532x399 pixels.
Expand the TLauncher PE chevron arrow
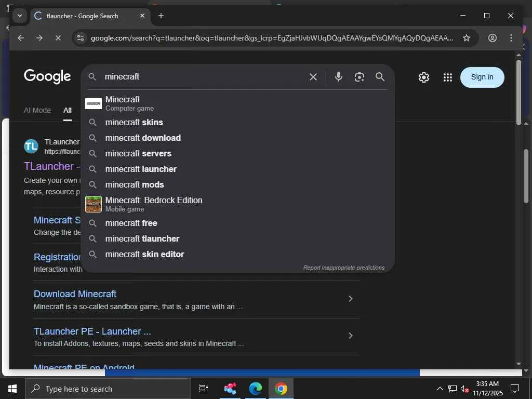pos(351,336)
